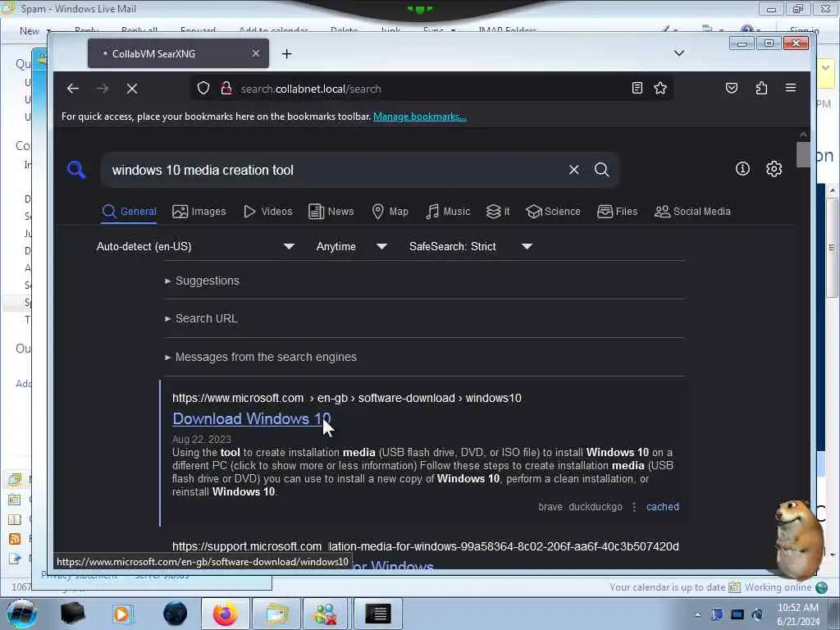Open result options three-dot menu

coord(634,507)
